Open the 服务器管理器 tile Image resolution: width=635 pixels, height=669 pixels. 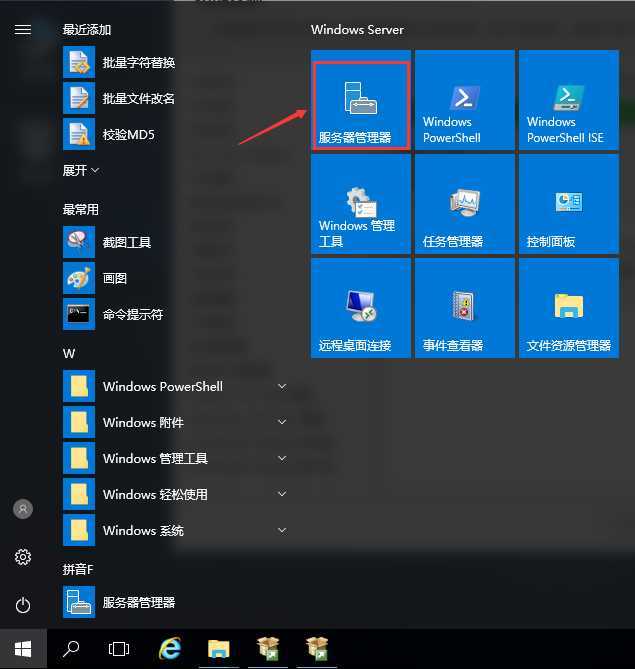pos(361,101)
